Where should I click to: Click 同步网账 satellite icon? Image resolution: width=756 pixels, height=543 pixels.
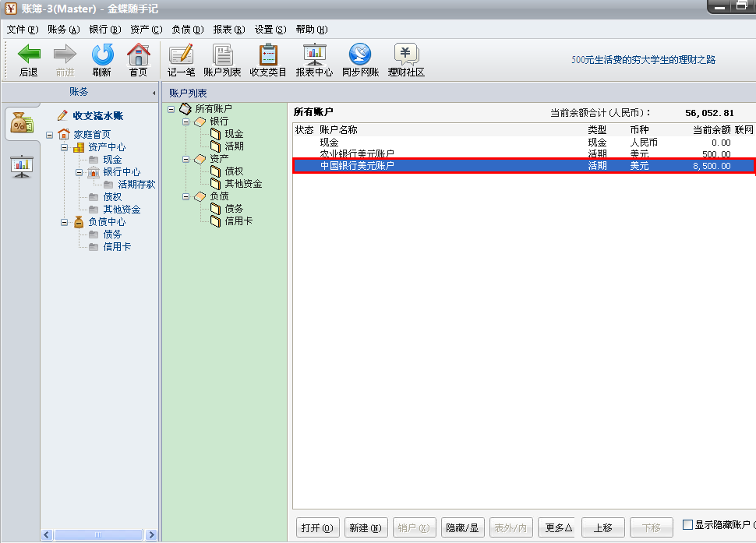point(360,54)
